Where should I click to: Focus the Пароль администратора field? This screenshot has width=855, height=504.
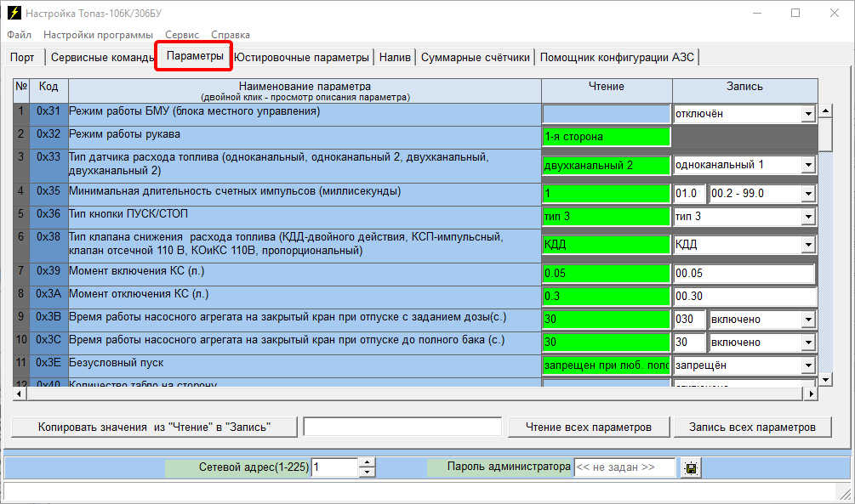pos(624,467)
